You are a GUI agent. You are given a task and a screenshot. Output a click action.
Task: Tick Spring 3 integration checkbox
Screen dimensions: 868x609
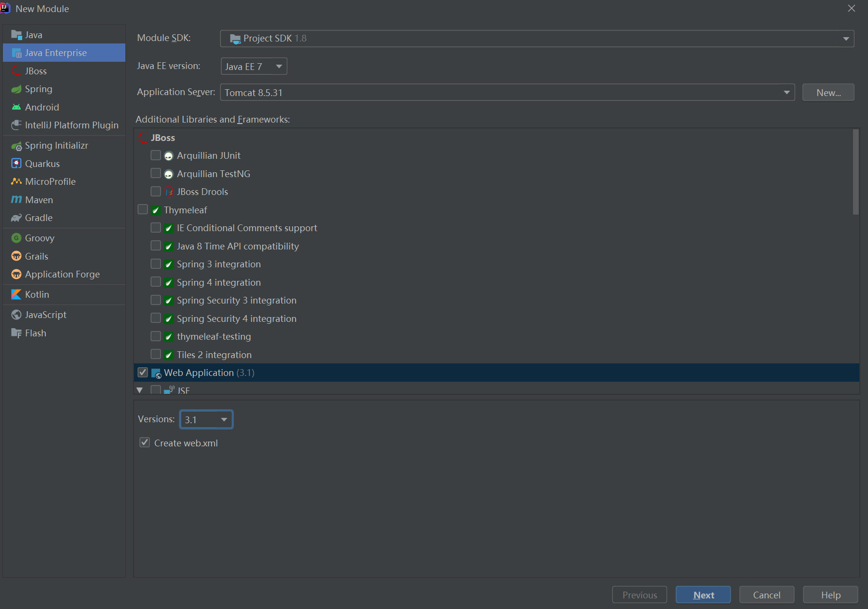pos(156,264)
